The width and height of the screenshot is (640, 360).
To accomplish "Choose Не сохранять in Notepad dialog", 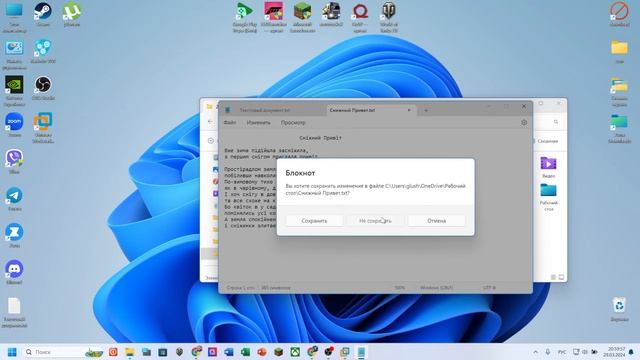I will (x=375, y=221).
